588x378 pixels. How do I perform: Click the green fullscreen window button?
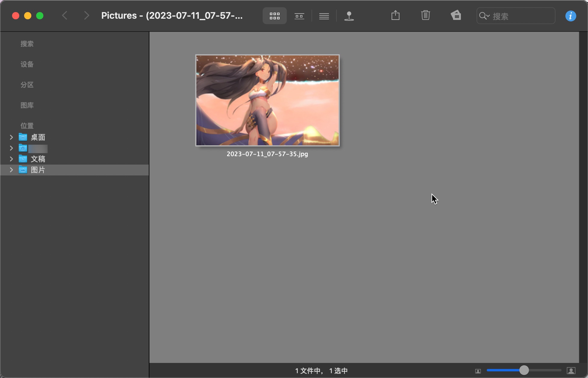pyautogui.click(x=40, y=16)
